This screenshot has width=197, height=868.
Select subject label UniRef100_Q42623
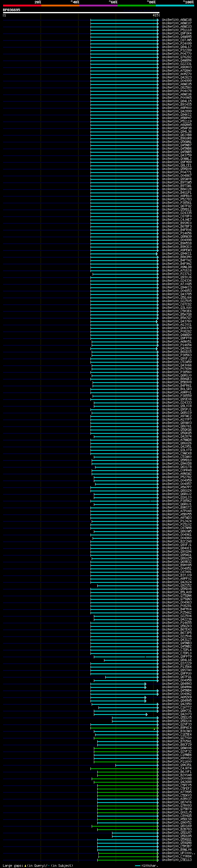(177, 78)
